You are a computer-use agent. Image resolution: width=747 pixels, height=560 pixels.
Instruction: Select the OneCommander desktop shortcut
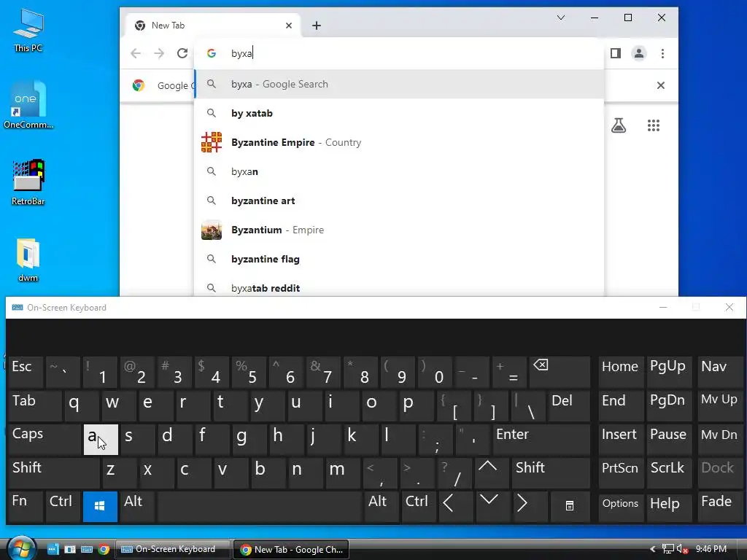pos(28,105)
